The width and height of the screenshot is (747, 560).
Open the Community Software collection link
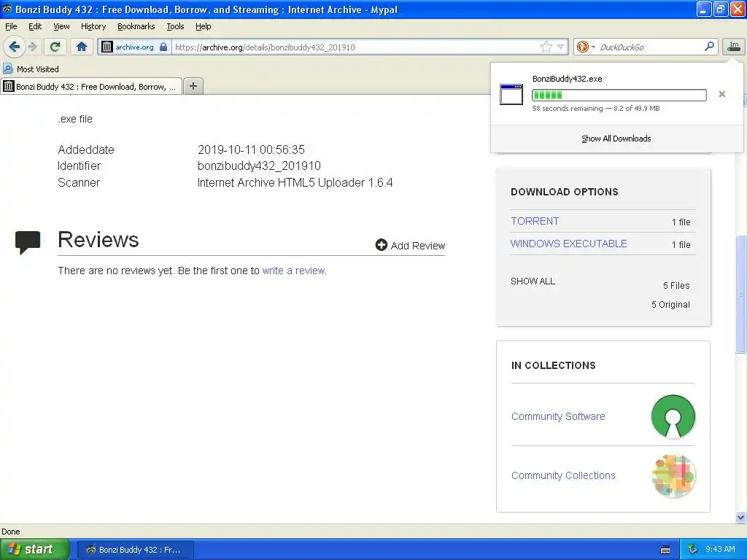[x=558, y=416]
